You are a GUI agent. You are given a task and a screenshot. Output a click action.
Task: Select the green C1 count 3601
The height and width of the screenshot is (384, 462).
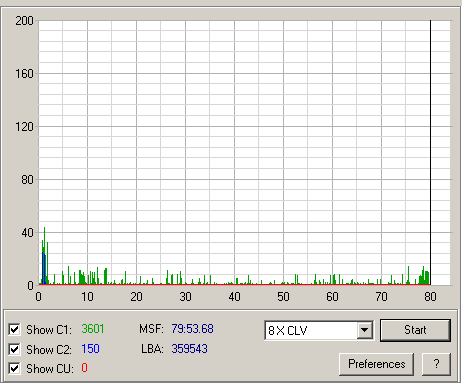coord(93,329)
